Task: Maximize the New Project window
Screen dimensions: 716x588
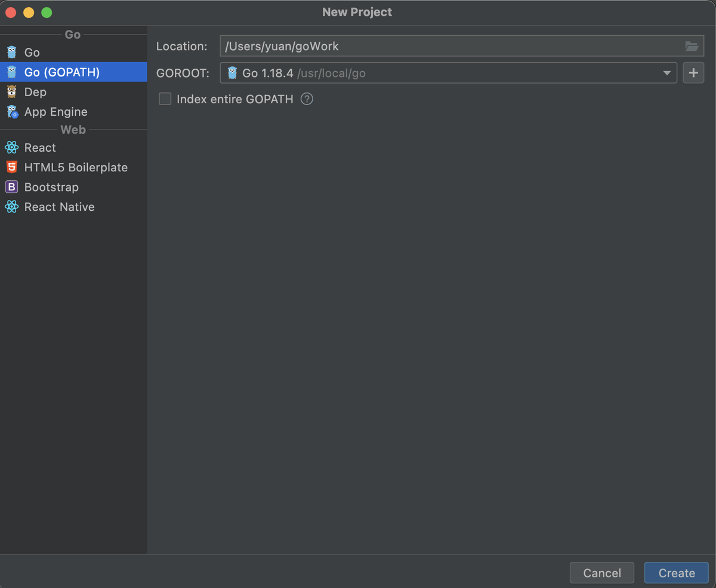Action: pos(47,12)
